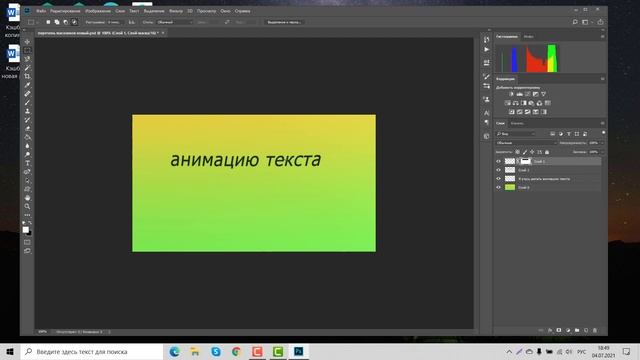Click the 'Выделение и маска...' button
The image size is (640, 360).
(x=284, y=22)
